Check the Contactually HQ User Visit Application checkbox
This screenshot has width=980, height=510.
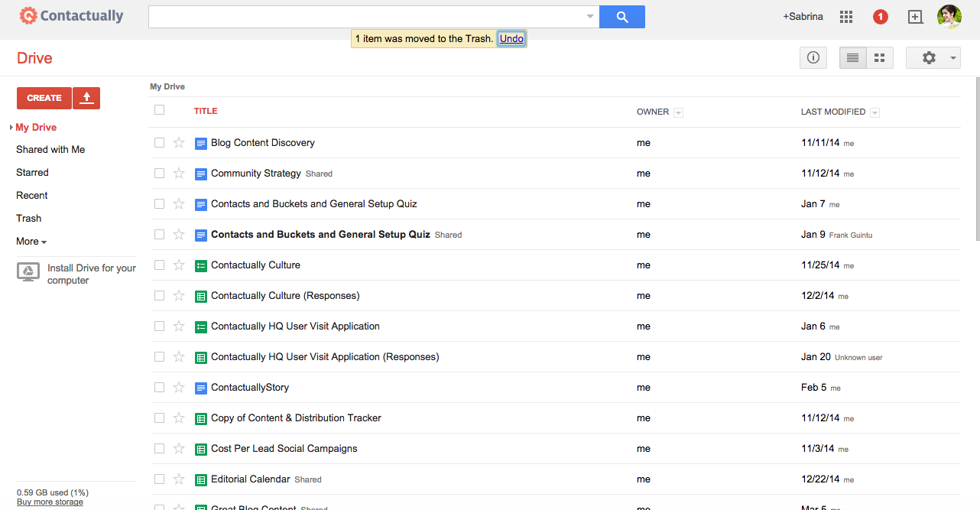tap(159, 326)
